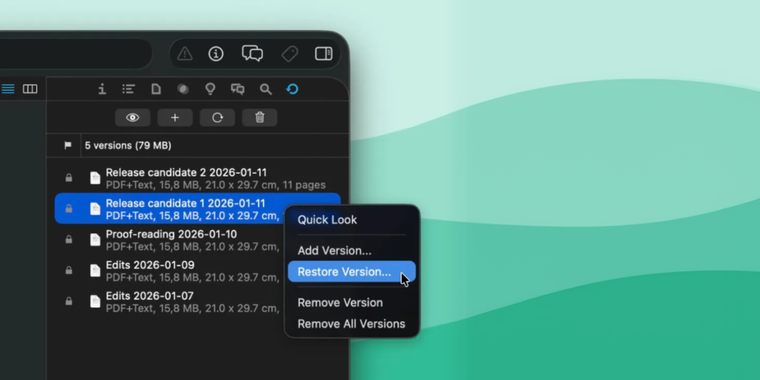The image size is (760, 380).
Task: Open the Info inspector toolbar icon
Action: tap(216, 53)
